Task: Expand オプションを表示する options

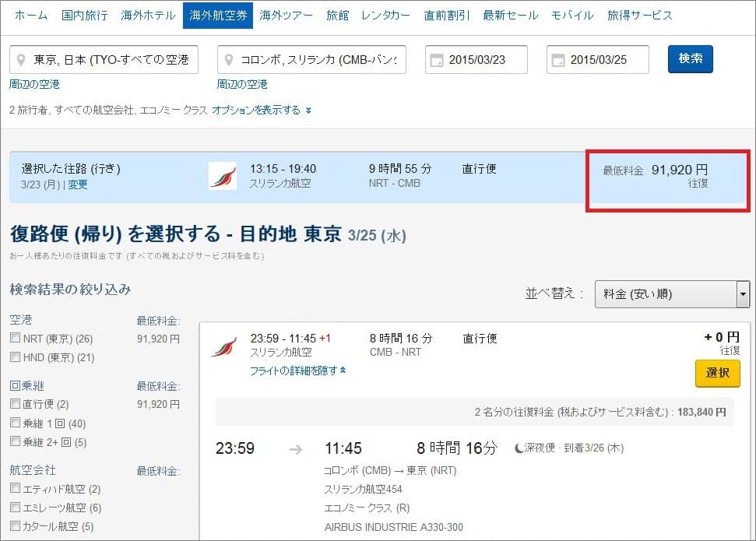Action: (x=261, y=111)
